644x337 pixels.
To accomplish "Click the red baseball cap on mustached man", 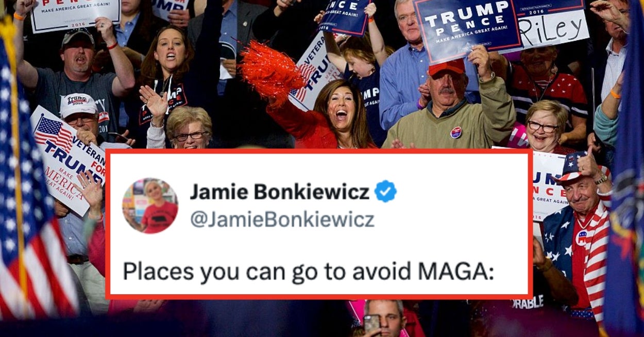I will coord(446,67).
